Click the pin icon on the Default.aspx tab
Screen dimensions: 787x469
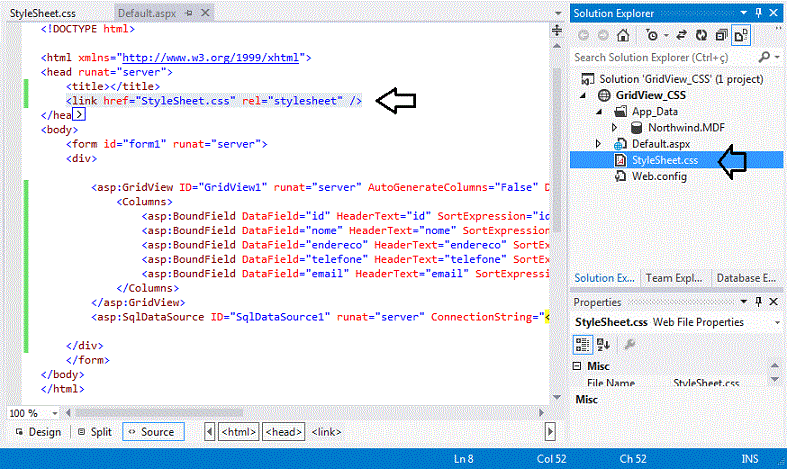[189, 13]
